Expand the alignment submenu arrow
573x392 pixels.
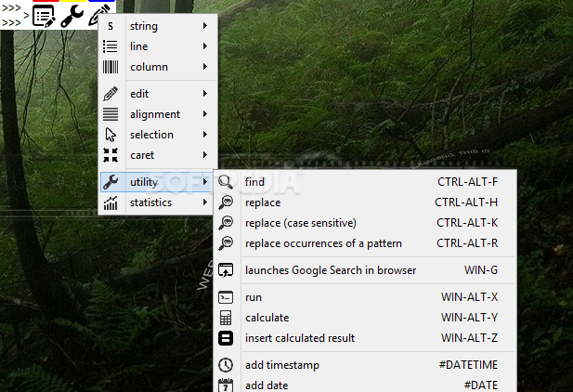[x=205, y=114]
